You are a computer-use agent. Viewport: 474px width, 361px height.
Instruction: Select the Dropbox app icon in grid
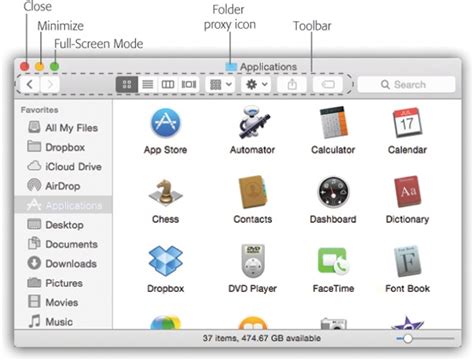[x=165, y=261]
